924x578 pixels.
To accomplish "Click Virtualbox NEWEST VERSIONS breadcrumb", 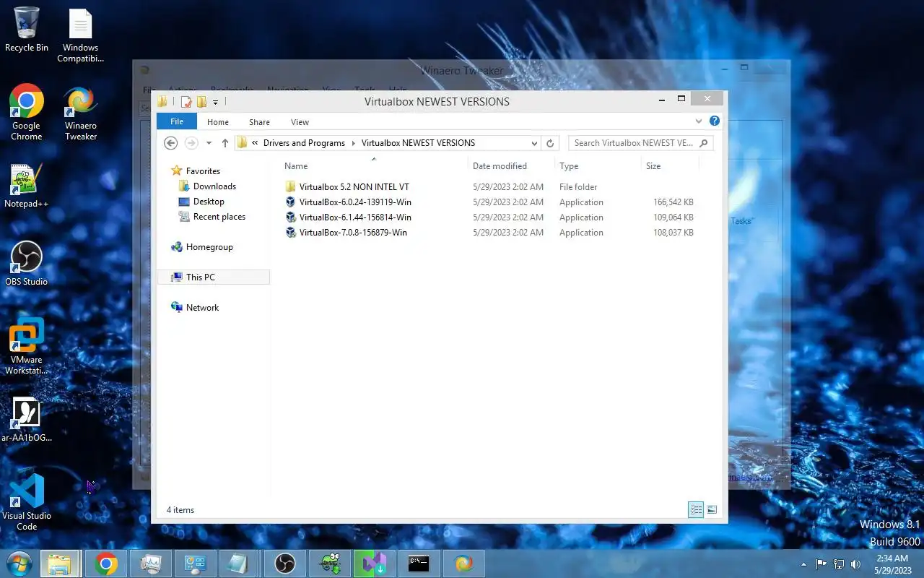I will coord(418,143).
